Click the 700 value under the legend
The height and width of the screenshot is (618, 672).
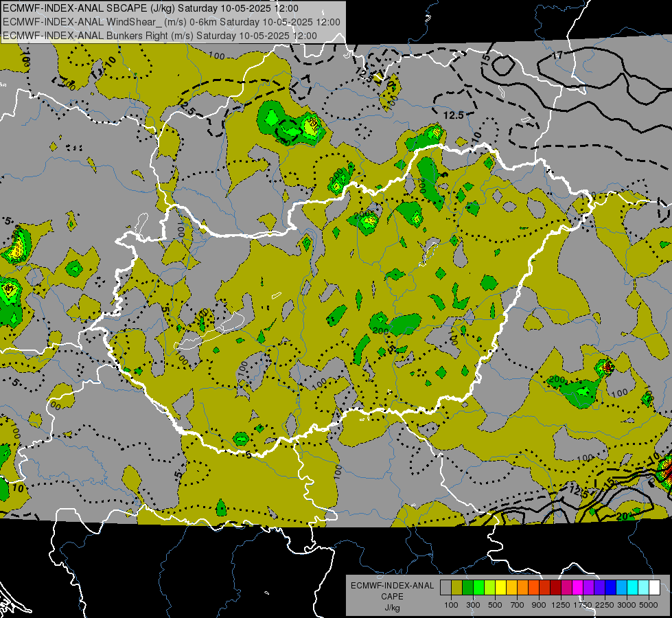click(x=518, y=605)
